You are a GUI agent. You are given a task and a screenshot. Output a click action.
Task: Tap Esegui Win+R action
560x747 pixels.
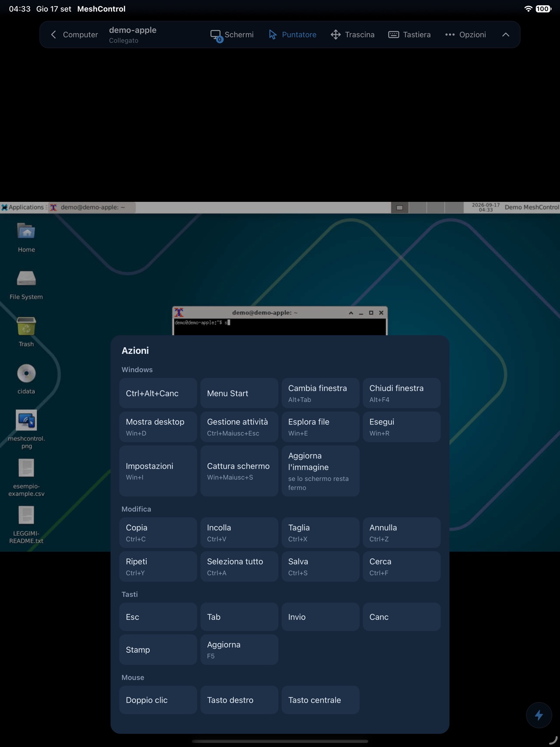(402, 427)
